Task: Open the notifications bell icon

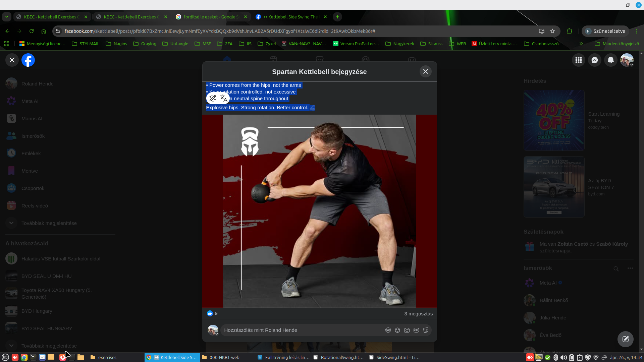Action: tap(611, 60)
